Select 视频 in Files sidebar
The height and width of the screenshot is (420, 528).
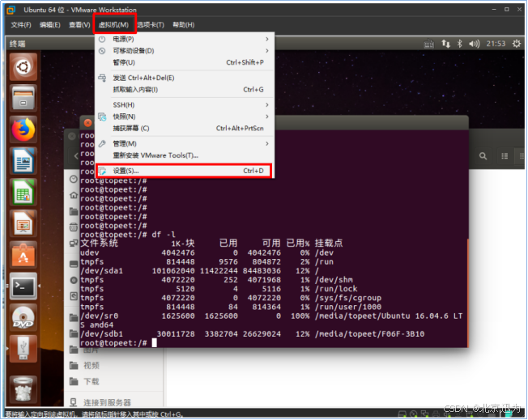pos(92,366)
